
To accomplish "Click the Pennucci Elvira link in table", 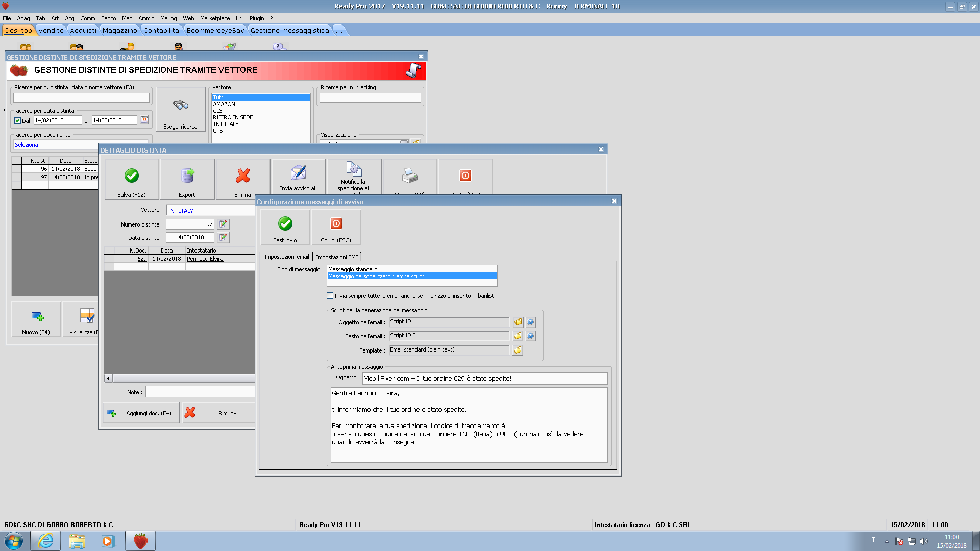I will (205, 259).
